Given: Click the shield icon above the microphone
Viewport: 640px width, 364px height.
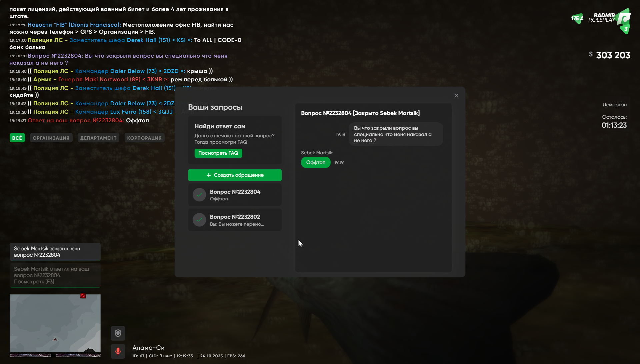Looking at the screenshot, I should pyautogui.click(x=118, y=333).
